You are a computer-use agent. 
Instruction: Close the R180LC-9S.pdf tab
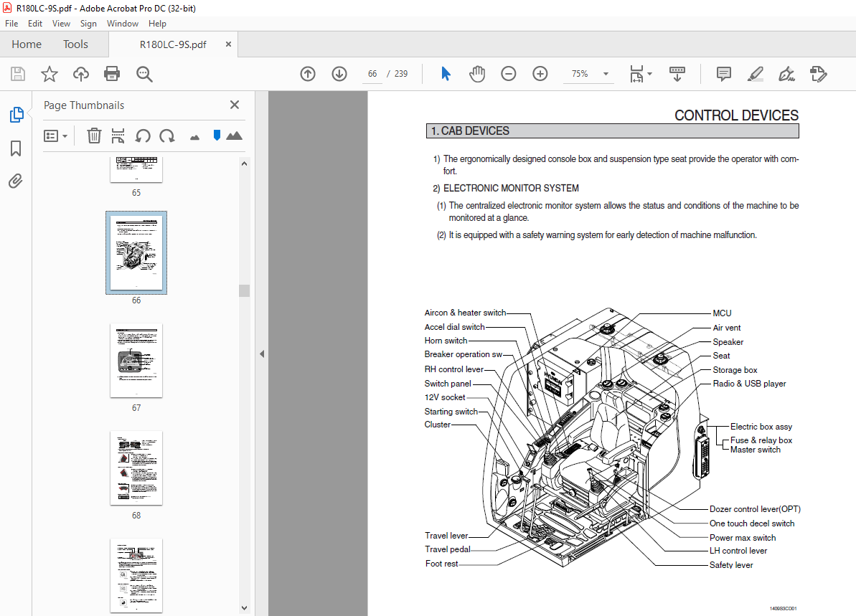(229, 44)
